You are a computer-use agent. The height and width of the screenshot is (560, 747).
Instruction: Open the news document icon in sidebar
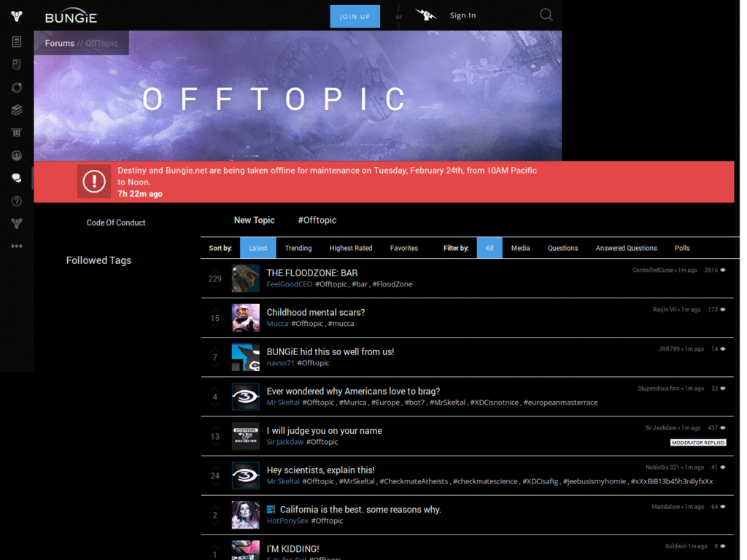coord(17,42)
